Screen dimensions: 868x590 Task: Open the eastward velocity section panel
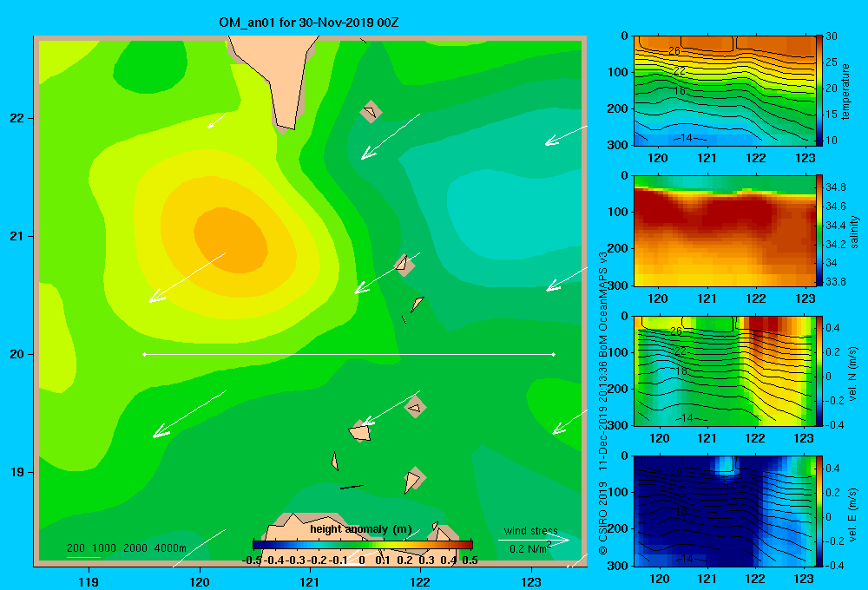pos(724,511)
